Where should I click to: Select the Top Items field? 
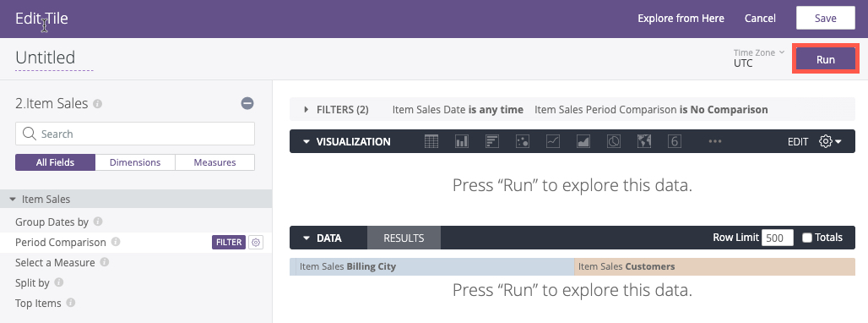coord(39,303)
